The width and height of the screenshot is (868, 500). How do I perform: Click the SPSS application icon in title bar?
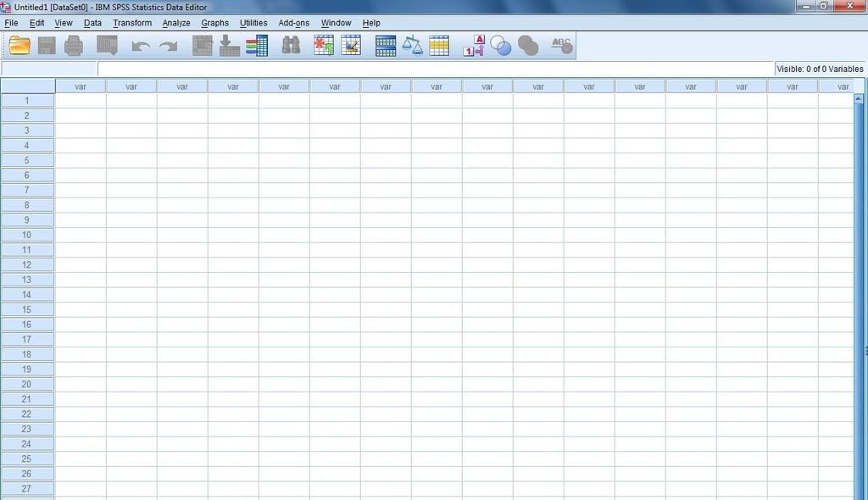point(6,7)
